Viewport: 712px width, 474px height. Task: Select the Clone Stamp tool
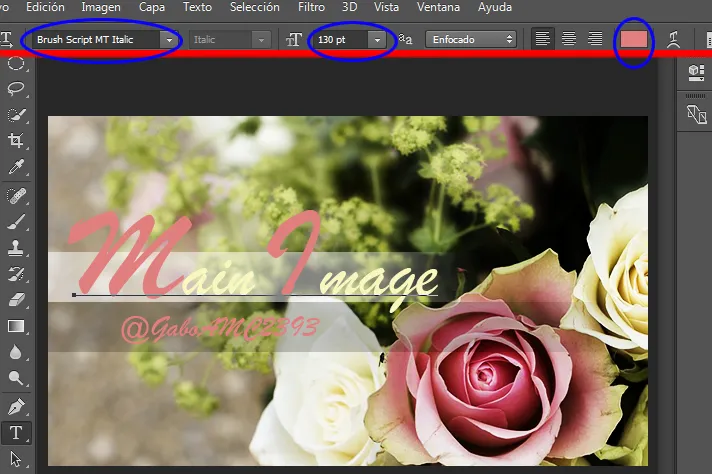16,248
